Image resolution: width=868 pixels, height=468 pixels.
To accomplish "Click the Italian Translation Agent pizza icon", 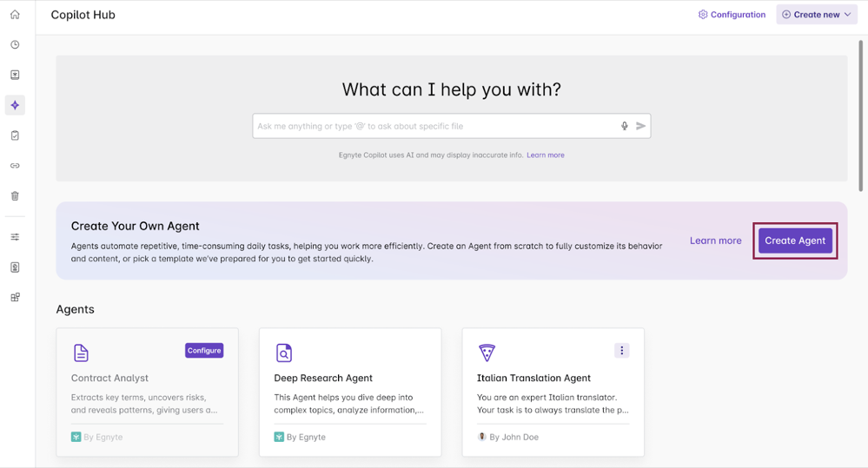I will pos(487,353).
